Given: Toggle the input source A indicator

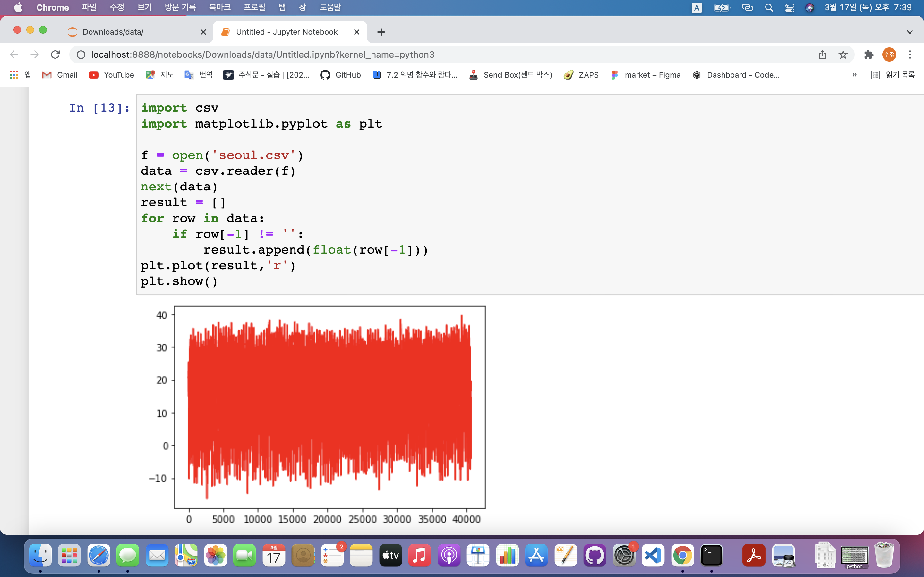Looking at the screenshot, I should tap(697, 8).
